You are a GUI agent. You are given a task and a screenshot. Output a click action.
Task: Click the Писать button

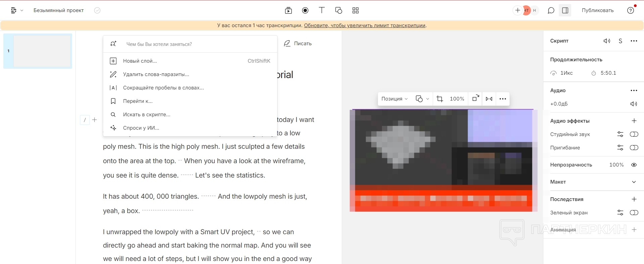pyautogui.click(x=298, y=44)
